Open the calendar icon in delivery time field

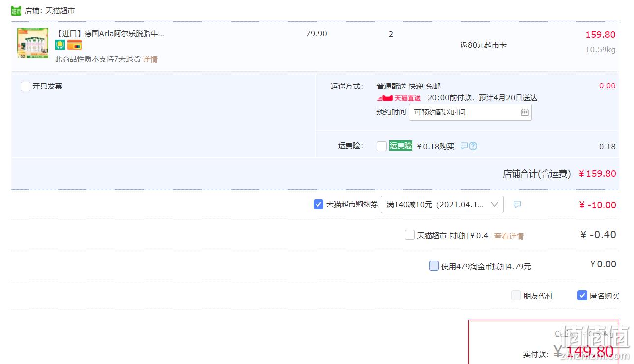tap(524, 112)
